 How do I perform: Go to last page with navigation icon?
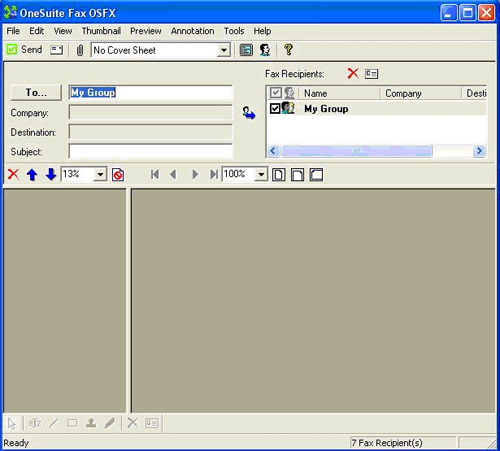[214, 174]
